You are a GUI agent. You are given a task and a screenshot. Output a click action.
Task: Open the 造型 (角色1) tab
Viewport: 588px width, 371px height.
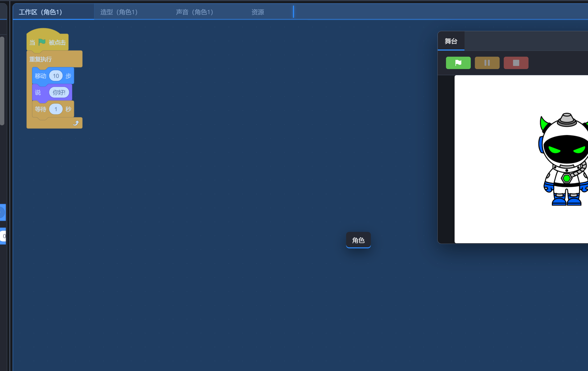coord(119,12)
